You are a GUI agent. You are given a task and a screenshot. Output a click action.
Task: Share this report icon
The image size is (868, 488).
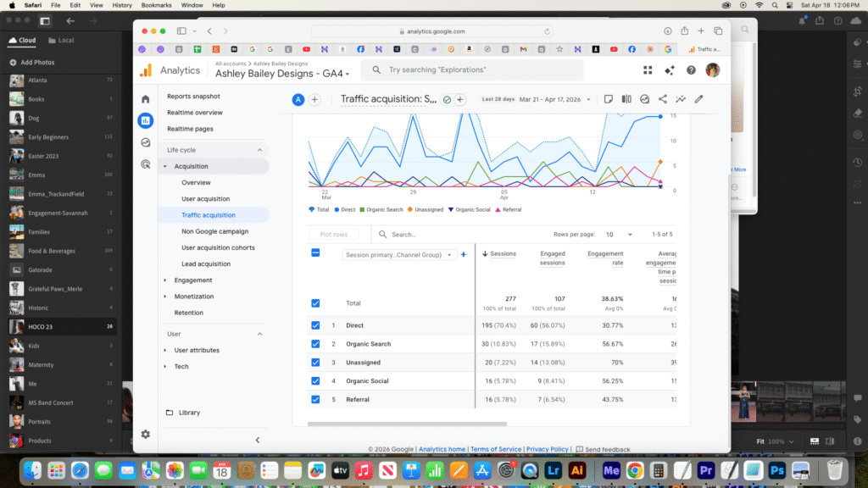(663, 99)
